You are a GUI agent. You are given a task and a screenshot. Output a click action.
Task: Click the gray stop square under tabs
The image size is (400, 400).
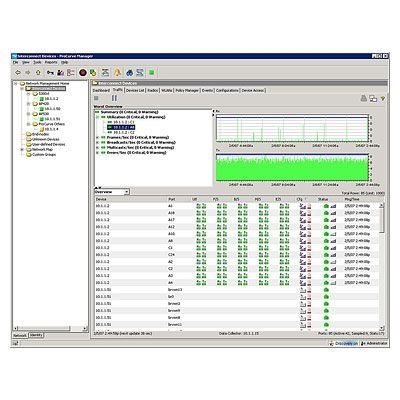coord(96,98)
